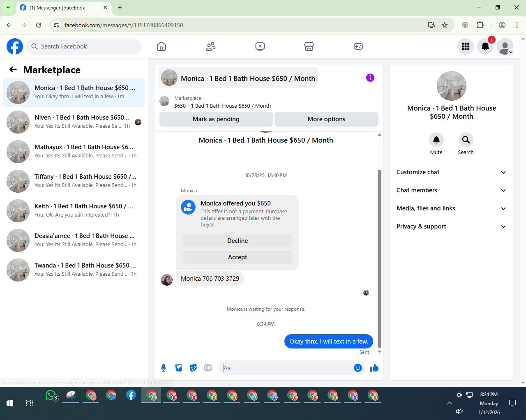Click the "Okay thnx. I will text in a few." message
Screen dimensions: 526x420
(x=329, y=342)
